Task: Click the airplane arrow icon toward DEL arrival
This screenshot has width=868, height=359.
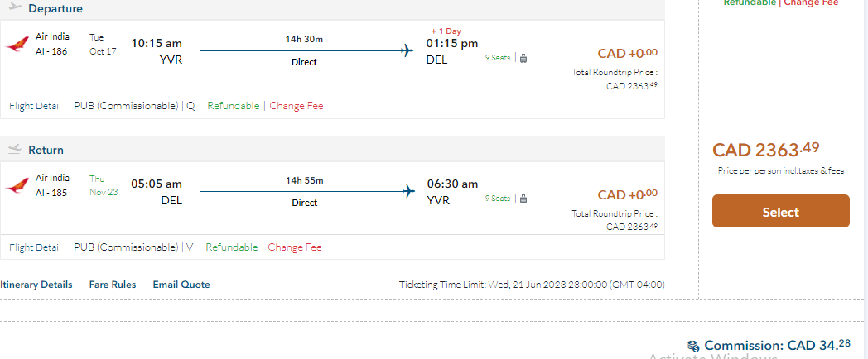Action: (x=407, y=51)
